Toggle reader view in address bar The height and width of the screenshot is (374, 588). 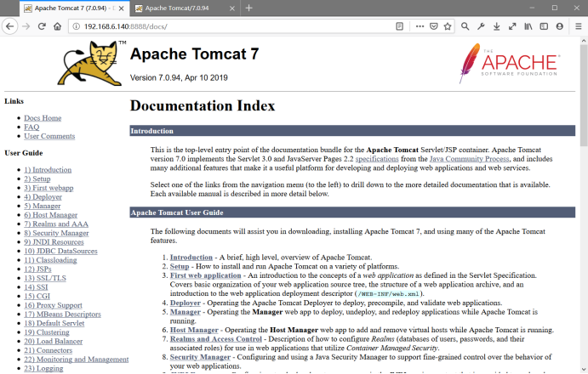[400, 26]
